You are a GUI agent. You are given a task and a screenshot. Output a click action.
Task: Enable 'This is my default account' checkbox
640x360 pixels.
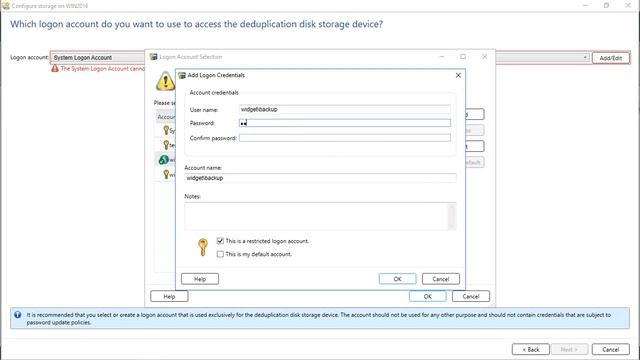coord(220,254)
